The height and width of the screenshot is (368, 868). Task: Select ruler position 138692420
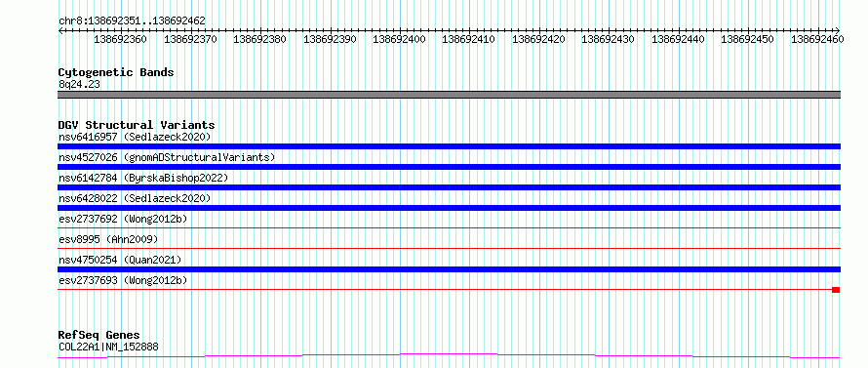[x=538, y=39]
